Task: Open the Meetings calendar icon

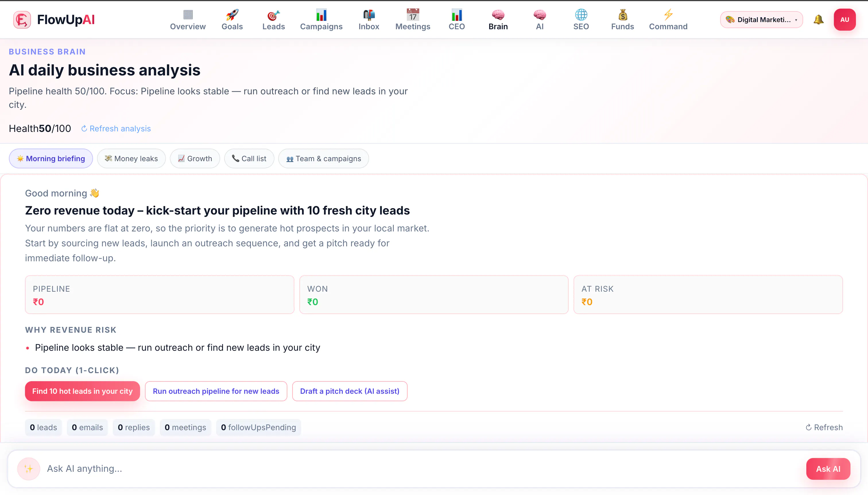Action: pos(413,15)
